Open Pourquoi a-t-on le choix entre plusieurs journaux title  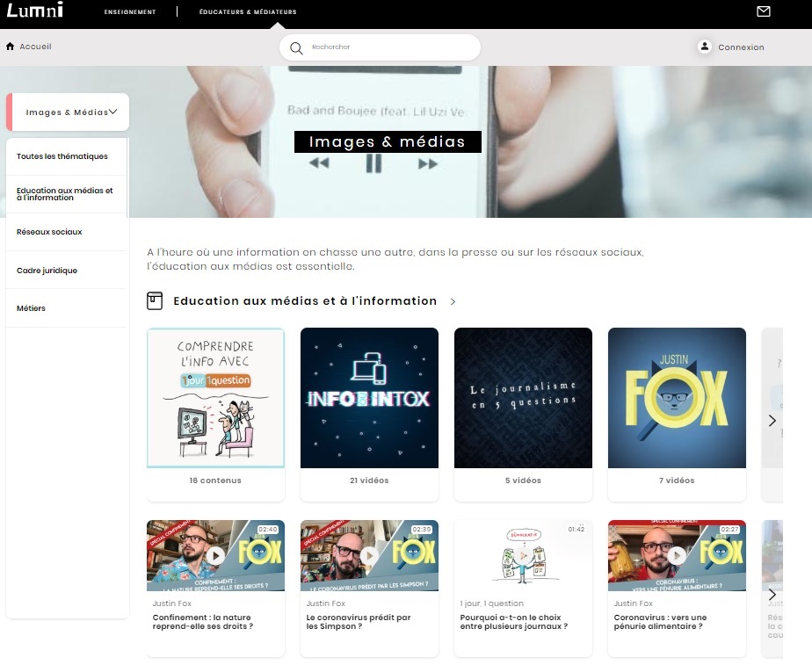(x=514, y=622)
